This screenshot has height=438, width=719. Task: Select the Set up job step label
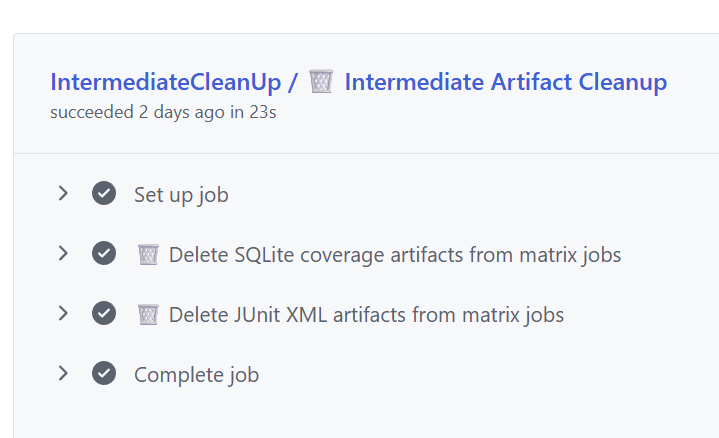coord(181,194)
